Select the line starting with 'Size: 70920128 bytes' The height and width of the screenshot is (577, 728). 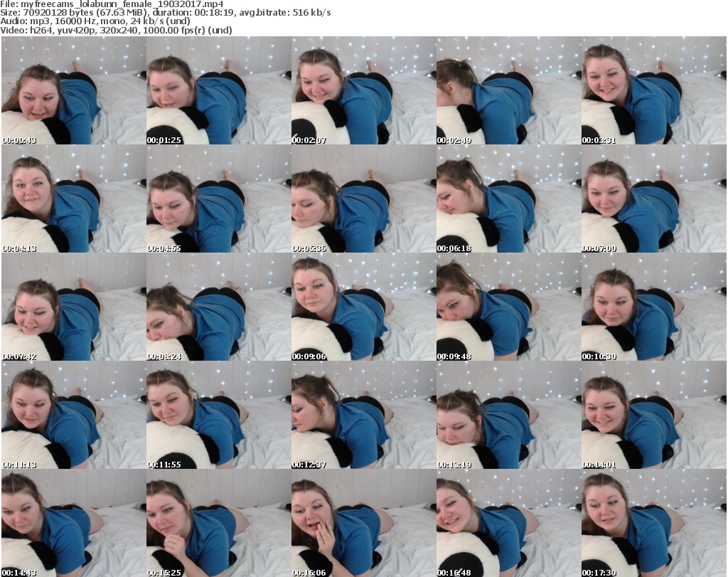(166, 13)
